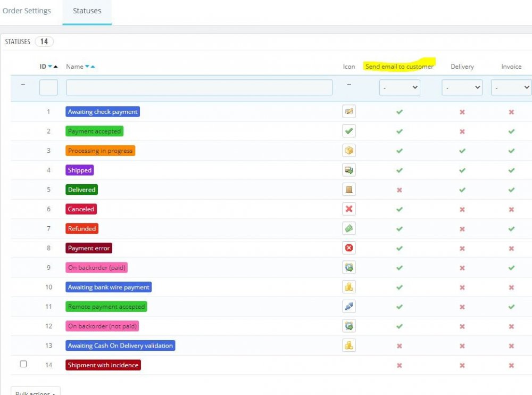Open the Delivery filter dropdown
The height and width of the screenshot is (395, 532).
pos(462,87)
